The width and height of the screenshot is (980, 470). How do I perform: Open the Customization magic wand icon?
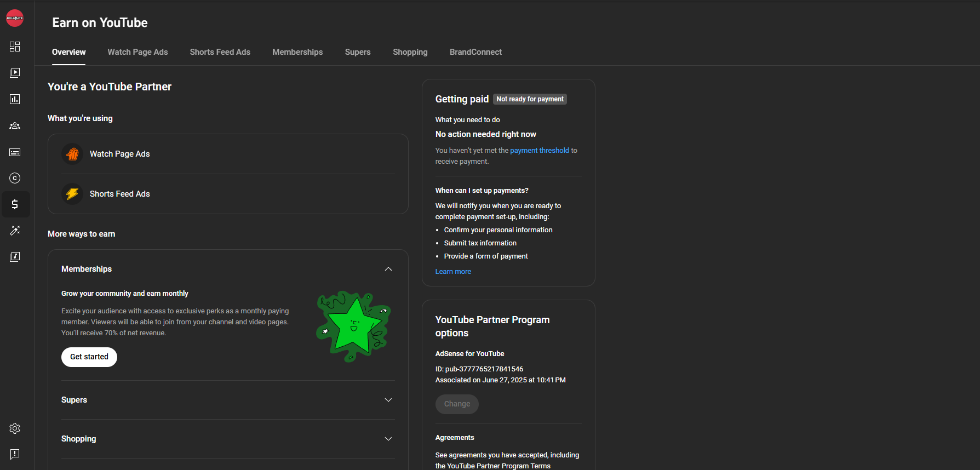(x=15, y=231)
